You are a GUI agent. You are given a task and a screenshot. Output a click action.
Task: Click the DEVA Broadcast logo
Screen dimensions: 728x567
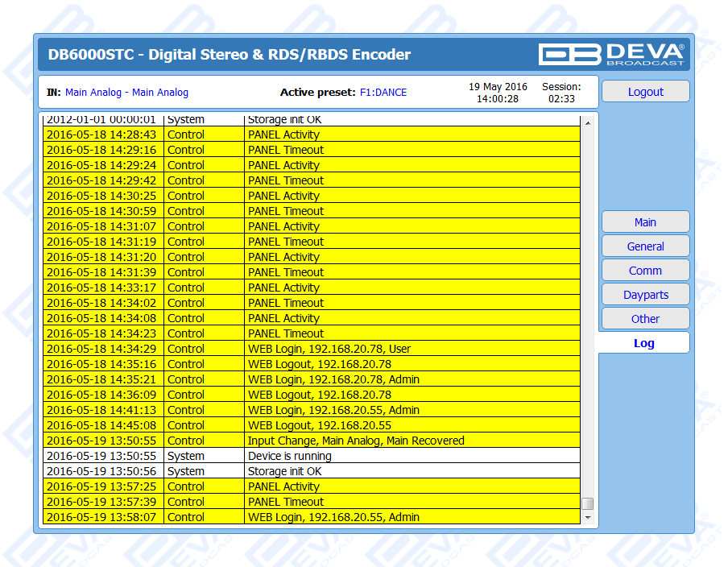coord(611,54)
